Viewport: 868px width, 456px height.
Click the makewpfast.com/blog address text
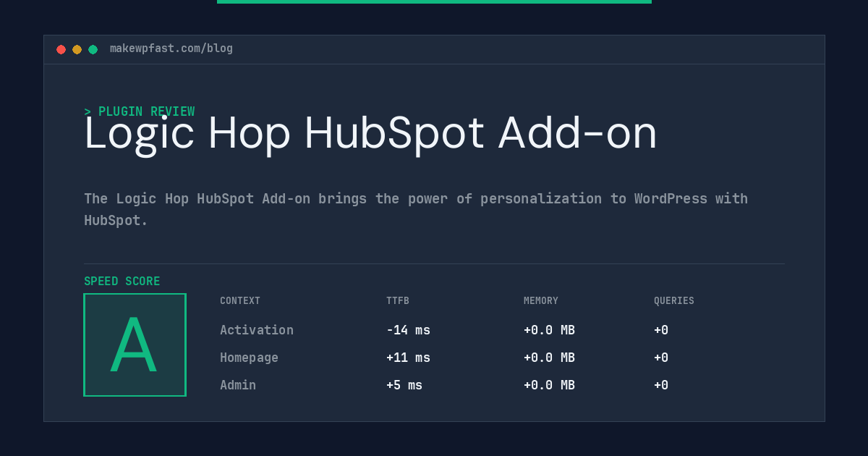(171, 48)
